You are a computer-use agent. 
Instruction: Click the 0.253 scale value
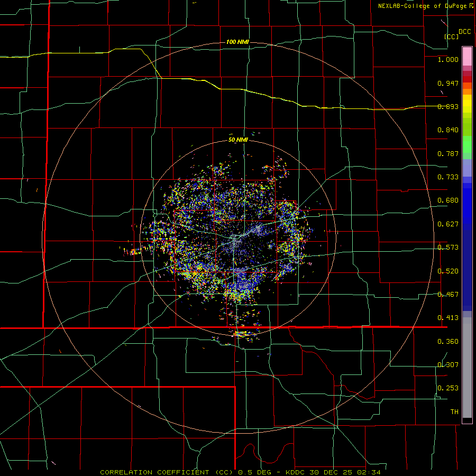pos(448,388)
